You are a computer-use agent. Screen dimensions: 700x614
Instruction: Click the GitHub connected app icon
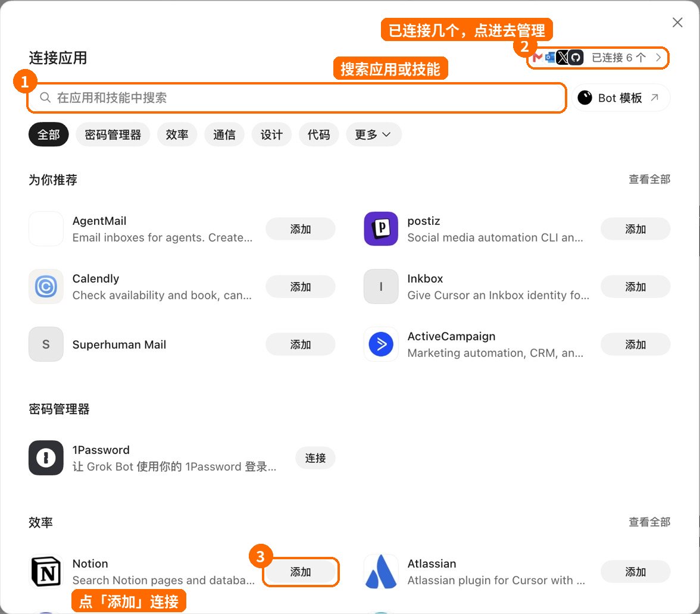pos(576,58)
